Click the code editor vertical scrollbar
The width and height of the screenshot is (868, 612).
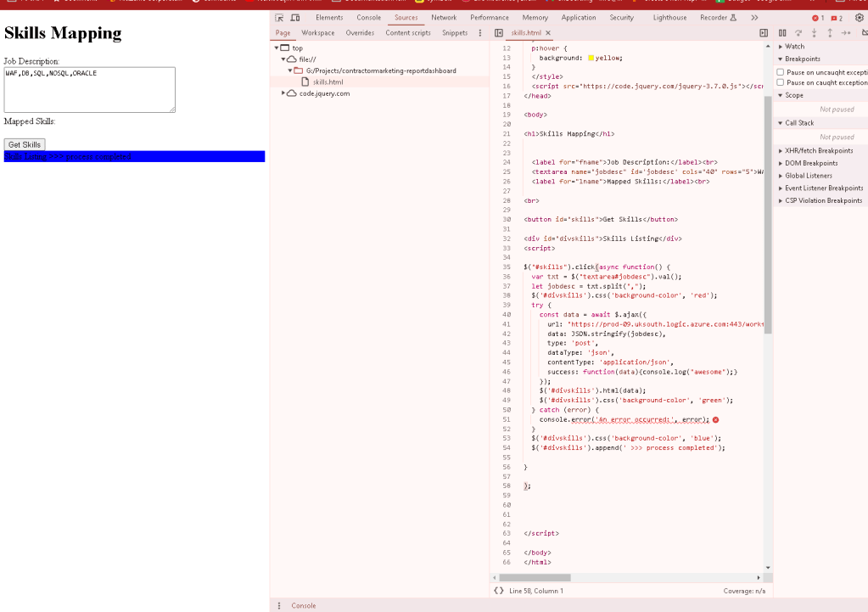pos(768,215)
